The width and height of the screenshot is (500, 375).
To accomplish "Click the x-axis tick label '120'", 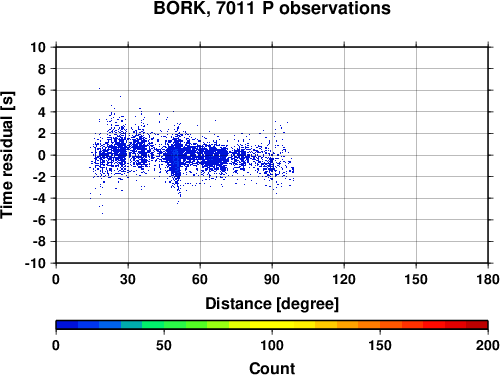I will click(x=344, y=279).
